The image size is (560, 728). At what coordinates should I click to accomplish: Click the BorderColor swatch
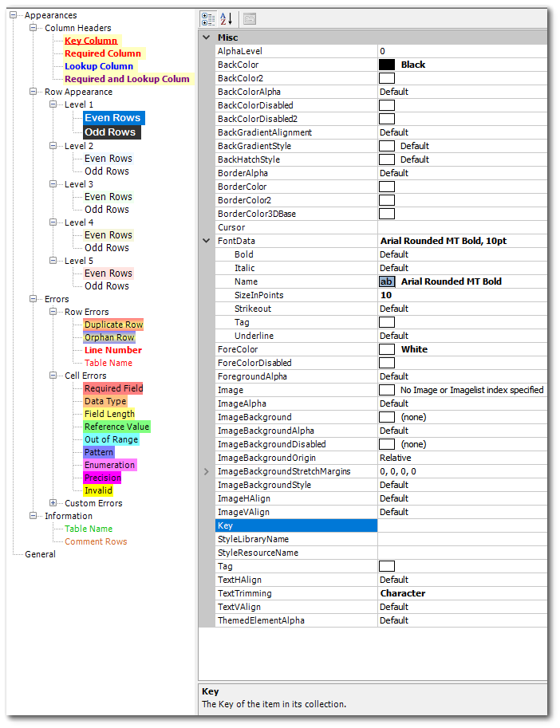click(x=387, y=187)
